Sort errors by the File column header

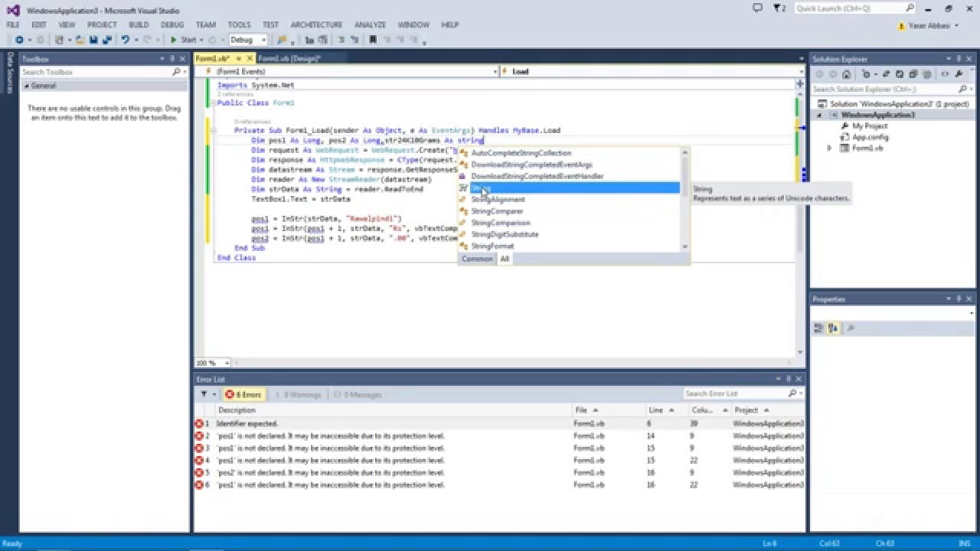coord(609,410)
